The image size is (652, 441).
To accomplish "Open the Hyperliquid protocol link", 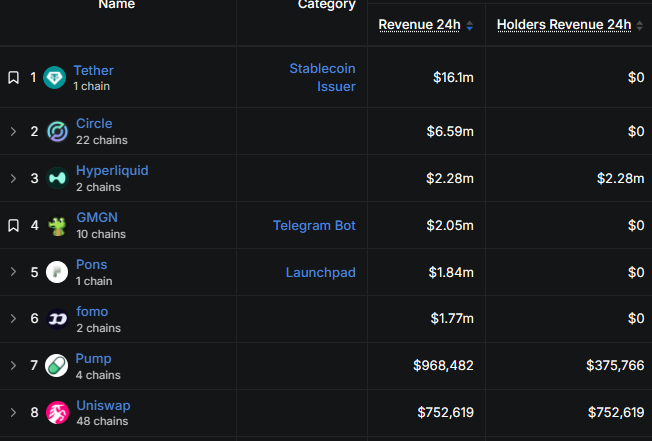I will (x=112, y=171).
